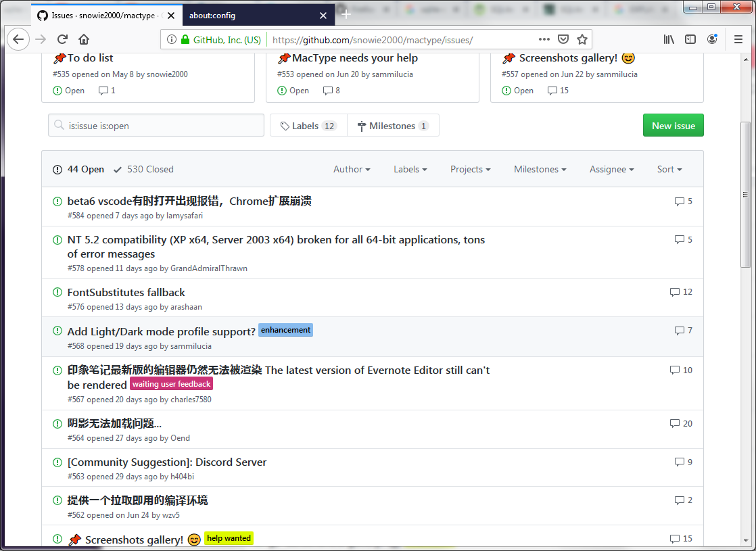
Task: Click the library icon in the Firefox toolbar
Action: [x=669, y=39]
